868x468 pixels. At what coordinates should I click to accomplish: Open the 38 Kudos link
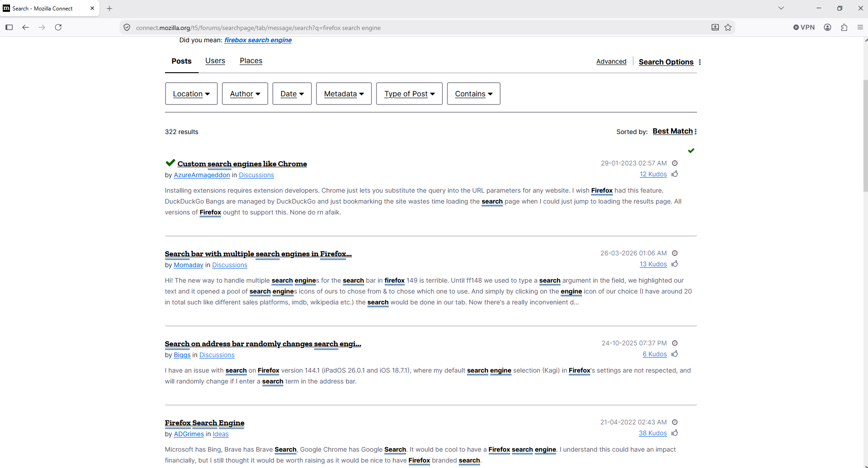pyautogui.click(x=652, y=433)
